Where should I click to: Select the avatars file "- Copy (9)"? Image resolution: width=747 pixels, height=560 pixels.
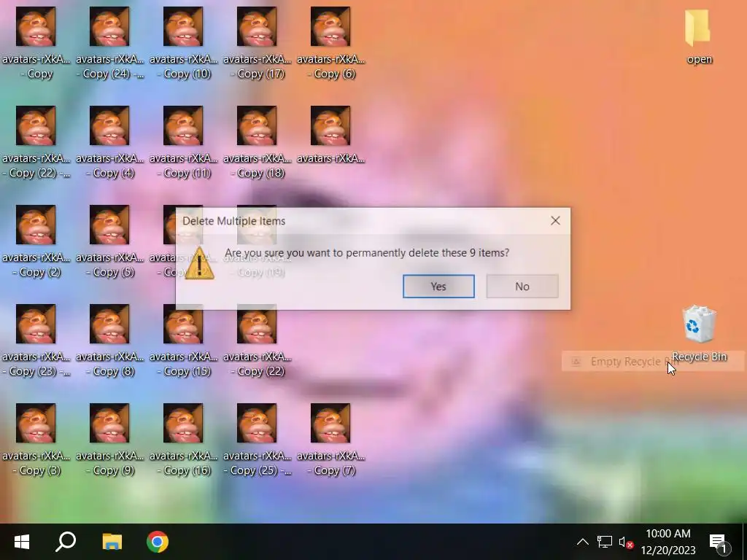pos(109,439)
